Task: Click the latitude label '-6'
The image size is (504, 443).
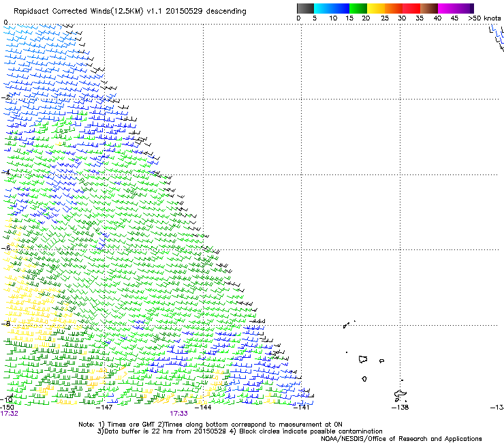Action: point(6,247)
